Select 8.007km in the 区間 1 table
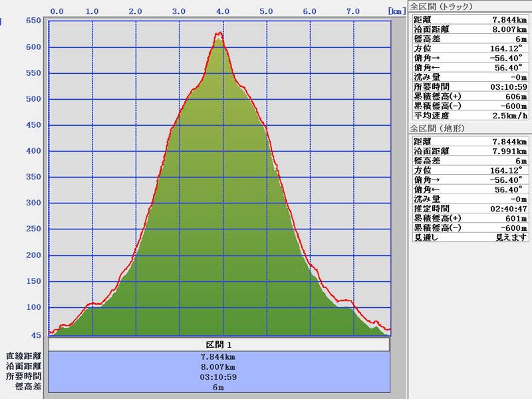Image resolution: width=532 pixels, height=399 pixels. point(219,366)
